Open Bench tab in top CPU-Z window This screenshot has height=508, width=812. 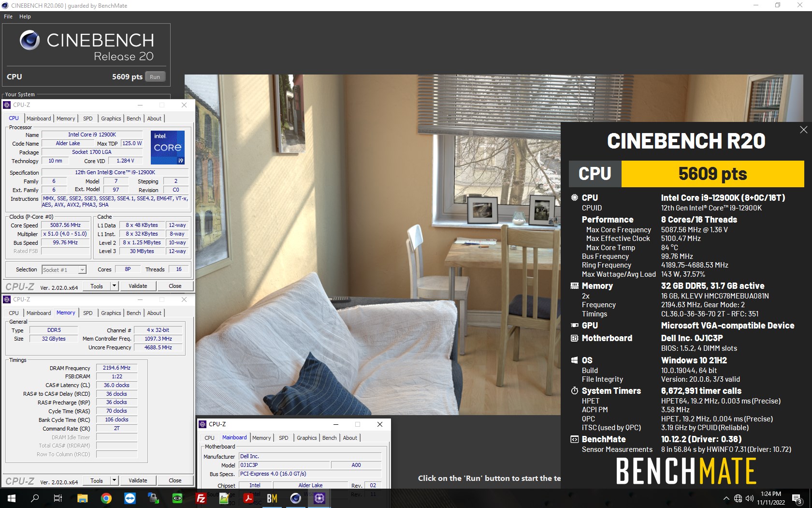[134, 119]
